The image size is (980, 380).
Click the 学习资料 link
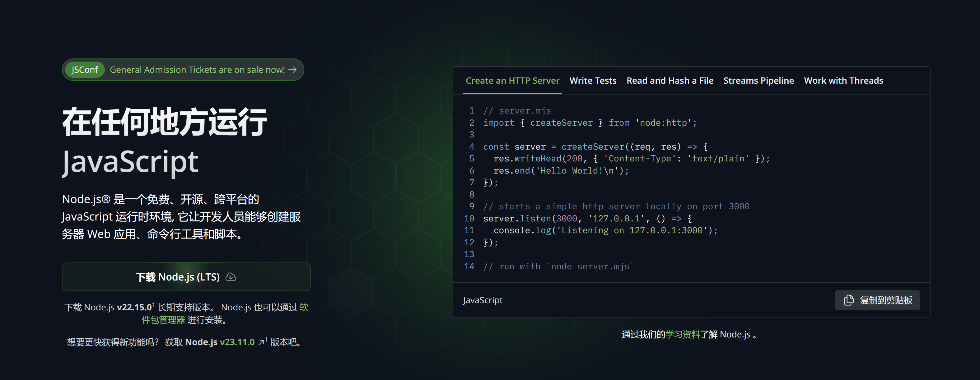(x=682, y=334)
